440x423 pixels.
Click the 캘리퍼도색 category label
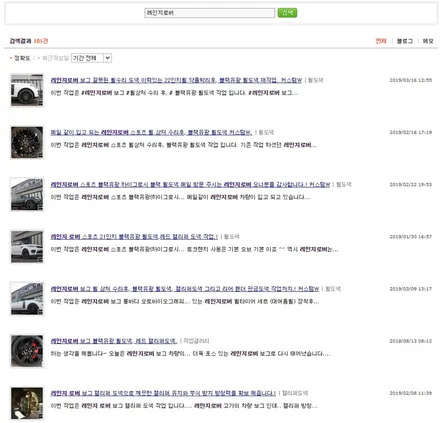pos(295,393)
